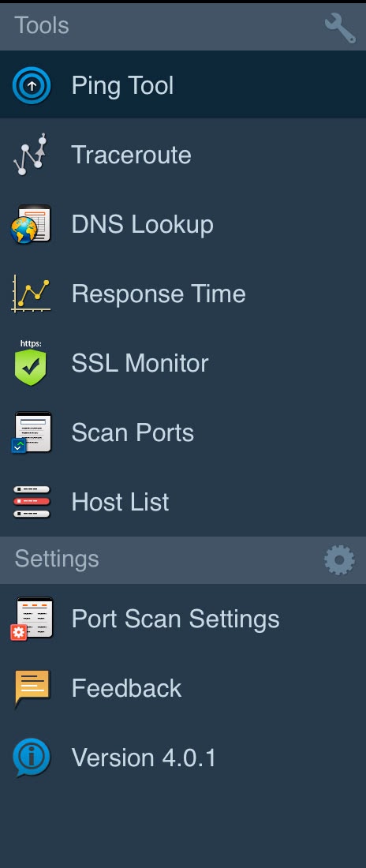Viewport: 366px width, 868px height.
Task: Select SSL Monitor text entry
Action: [x=140, y=363]
